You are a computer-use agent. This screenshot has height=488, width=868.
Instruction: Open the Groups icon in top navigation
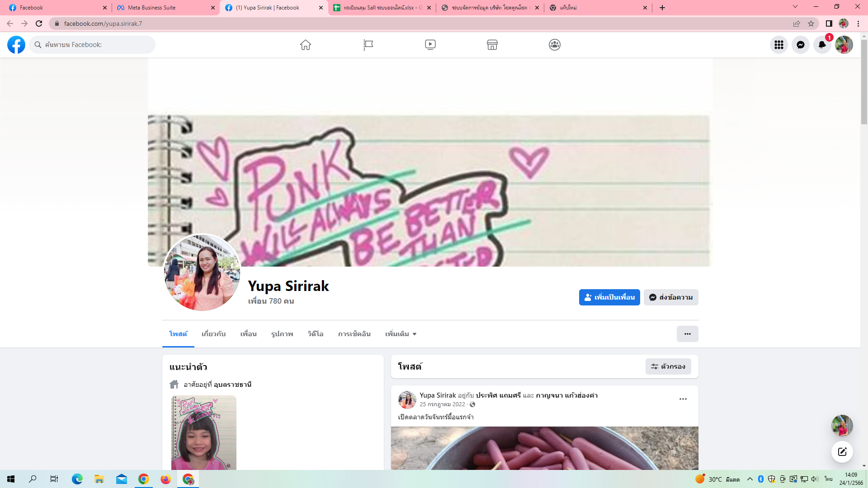tap(555, 45)
